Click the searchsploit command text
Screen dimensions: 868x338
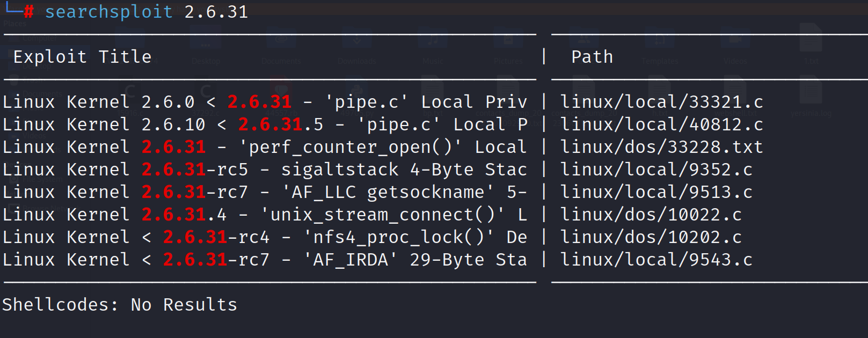[108, 12]
